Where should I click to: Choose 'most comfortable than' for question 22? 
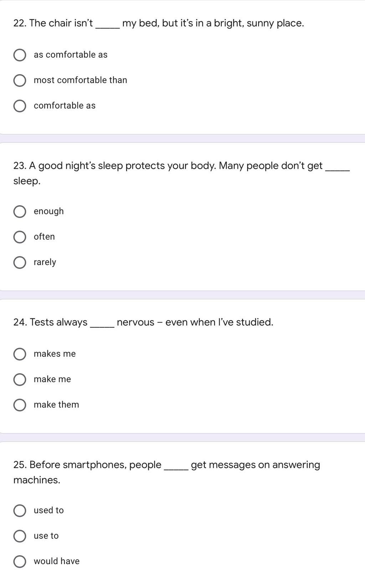click(x=20, y=80)
